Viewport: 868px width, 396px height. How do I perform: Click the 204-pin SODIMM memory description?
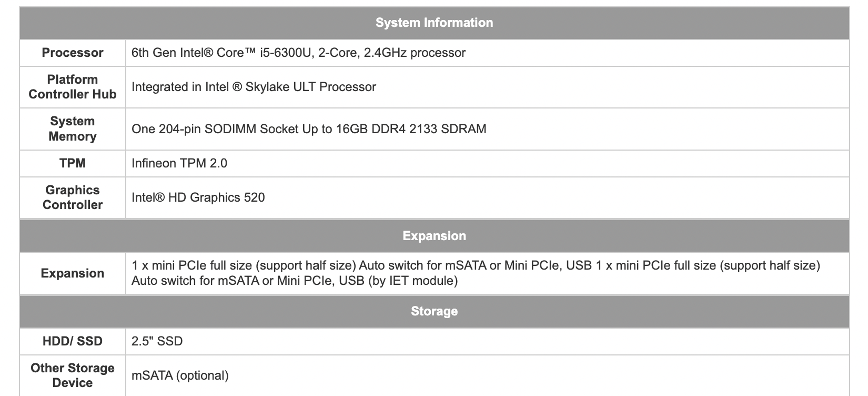click(x=309, y=129)
